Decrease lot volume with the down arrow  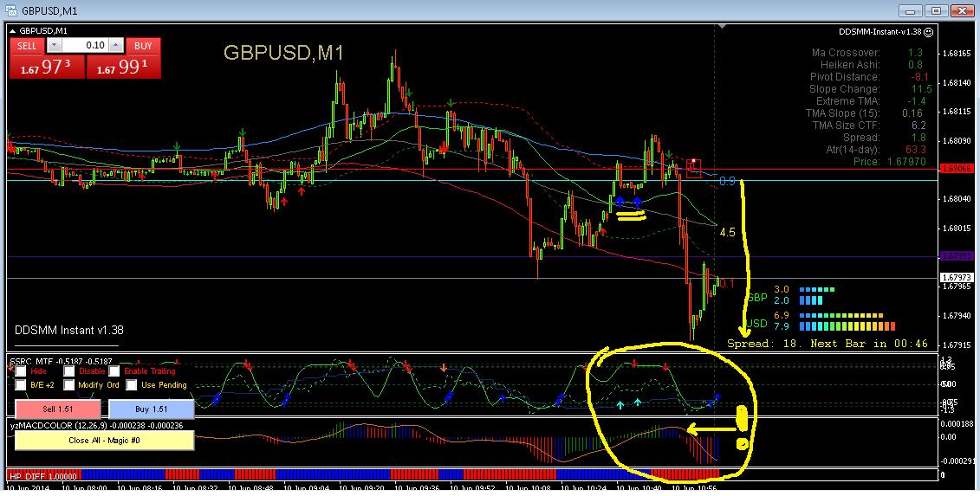pyautogui.click(x=54, y=46)
